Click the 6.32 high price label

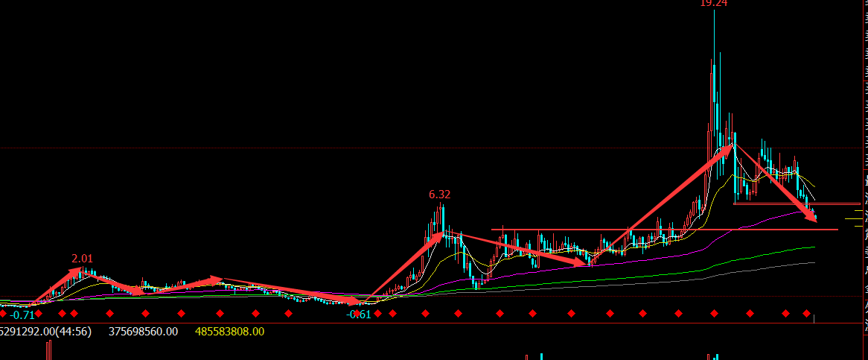(439, 195)
